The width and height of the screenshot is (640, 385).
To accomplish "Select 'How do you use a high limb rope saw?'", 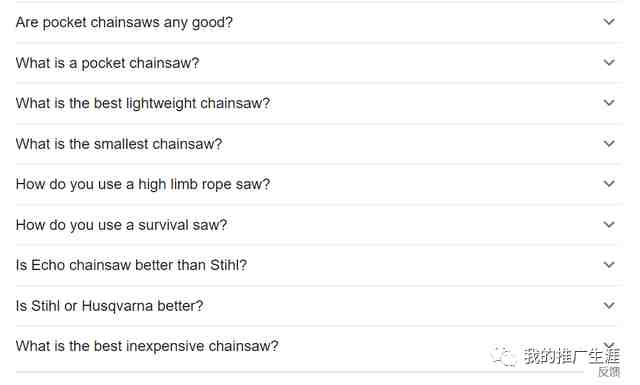I will click(x=143, y=185).
